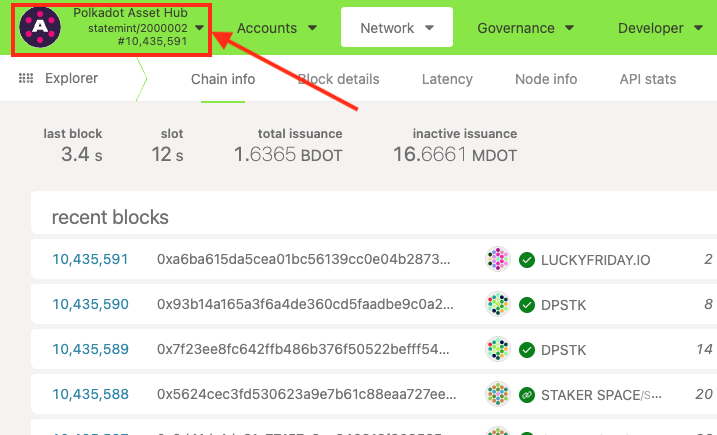Open the Accounts menu

click(x=277, y=28)
